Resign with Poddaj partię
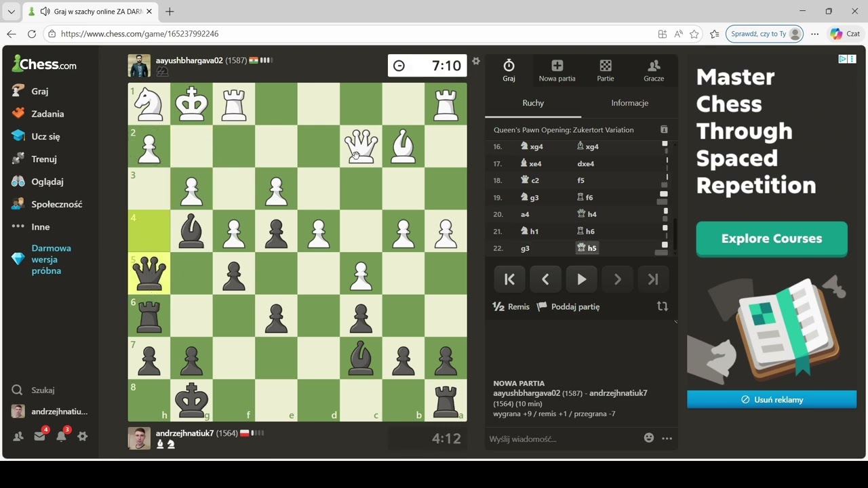 point(568,306)
